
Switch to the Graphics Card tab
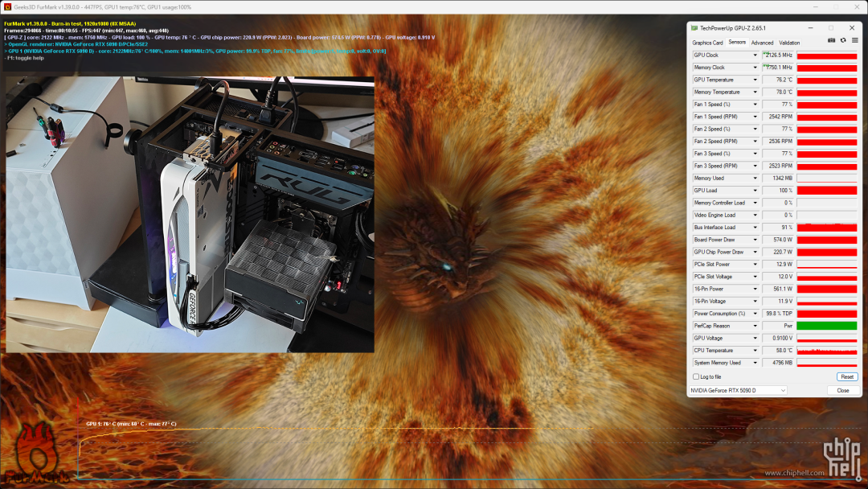pos(707,43)
